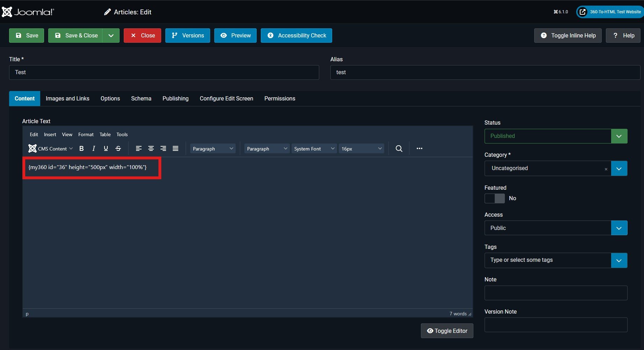Image resolution: width=644 pixels, height=350 pixels.
Task: Click into the Alias field
Action: 485,72
